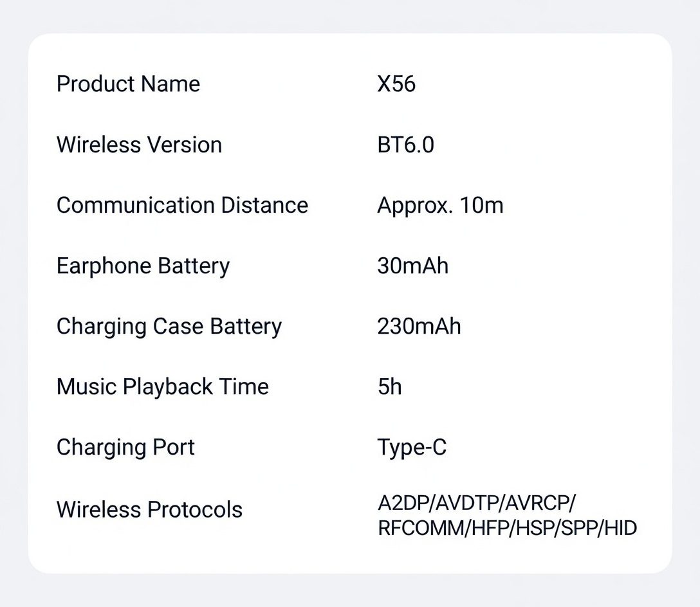Viewport: 700px width, 607px height.
Task: Select the BT6.0 version value
Action: click(x=405, y=145)
